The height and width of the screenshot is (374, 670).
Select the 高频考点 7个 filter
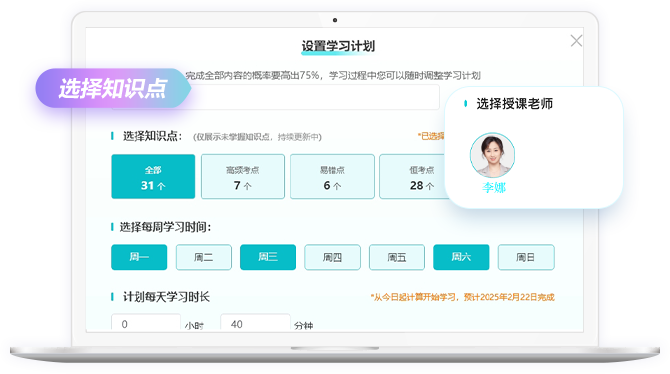243,177
